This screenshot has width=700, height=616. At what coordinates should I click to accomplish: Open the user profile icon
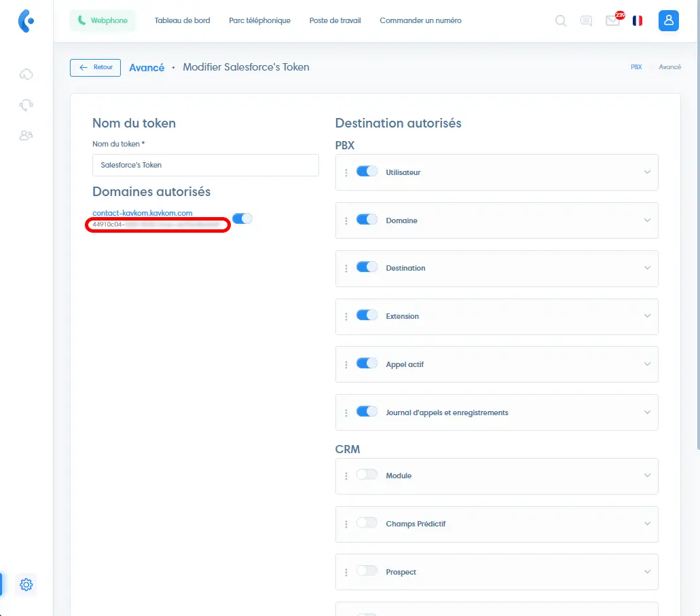pyautogui.click(x=669, y=21)
